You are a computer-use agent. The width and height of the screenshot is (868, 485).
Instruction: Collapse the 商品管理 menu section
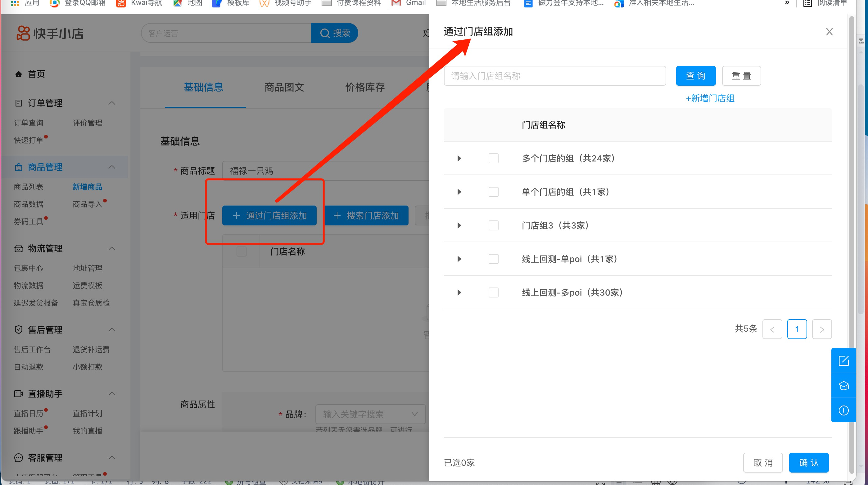point(112,167)
